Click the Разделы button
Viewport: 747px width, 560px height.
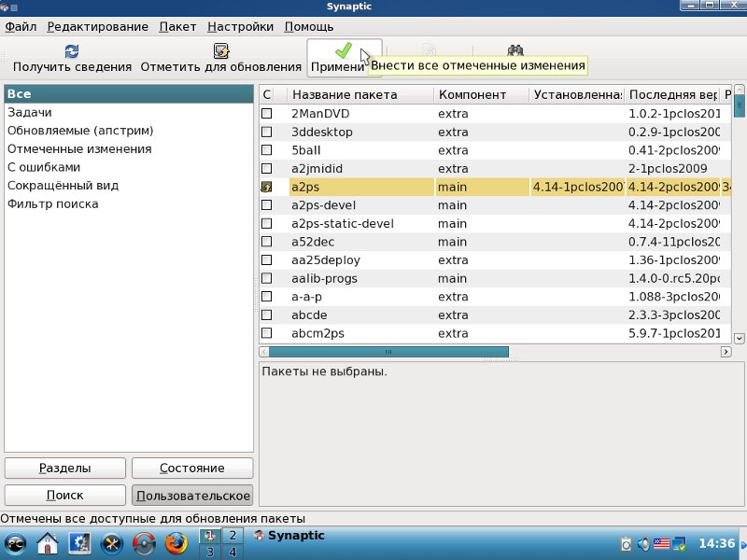(x=65, y=468)
